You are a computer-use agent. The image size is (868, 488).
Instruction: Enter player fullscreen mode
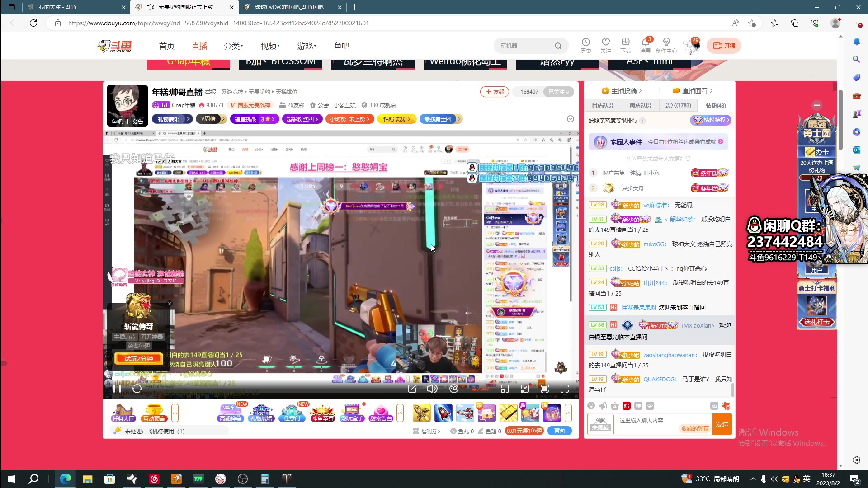click(x=565, y=389)
